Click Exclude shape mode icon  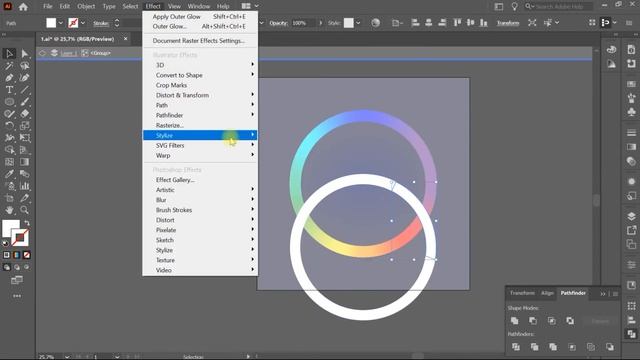570,321
